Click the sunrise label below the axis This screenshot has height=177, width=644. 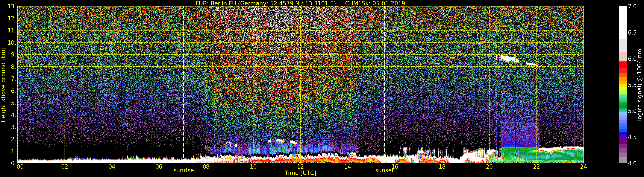tap(183, 170)
